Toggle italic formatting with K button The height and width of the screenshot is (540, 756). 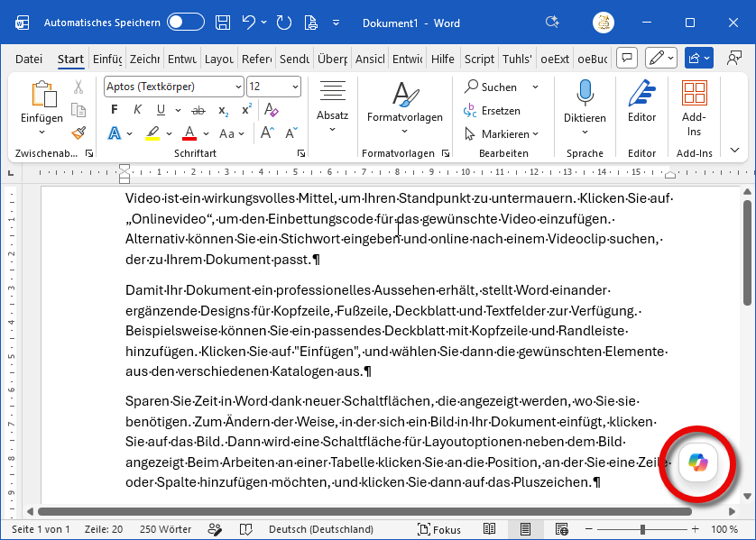[137, 110]
